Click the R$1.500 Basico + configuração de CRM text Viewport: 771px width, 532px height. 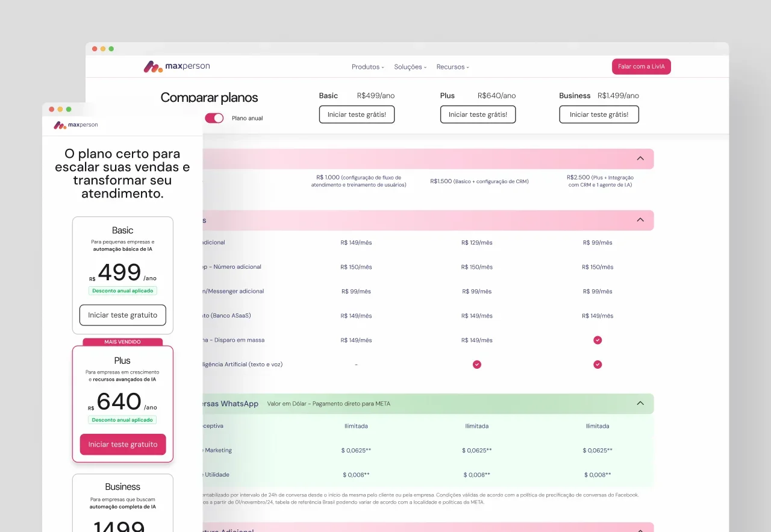click(479, 181)
